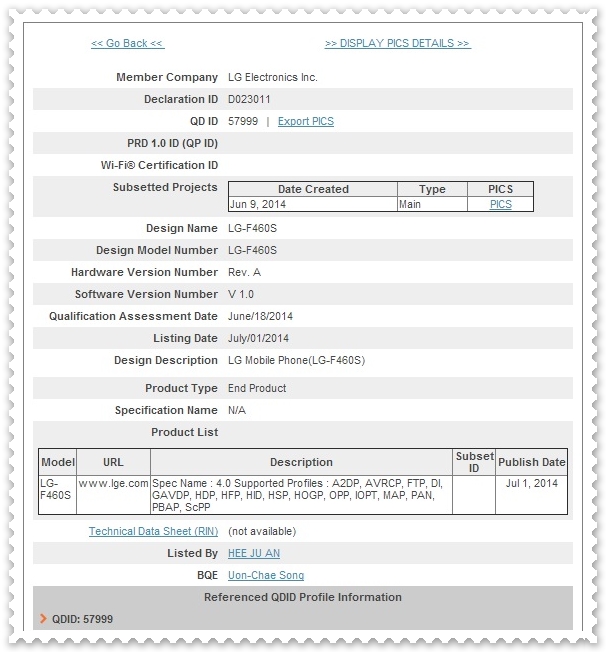Screen dimensions: 606x652
Task: Select QDID: 57999 text
Action: (x=82, y=619)
